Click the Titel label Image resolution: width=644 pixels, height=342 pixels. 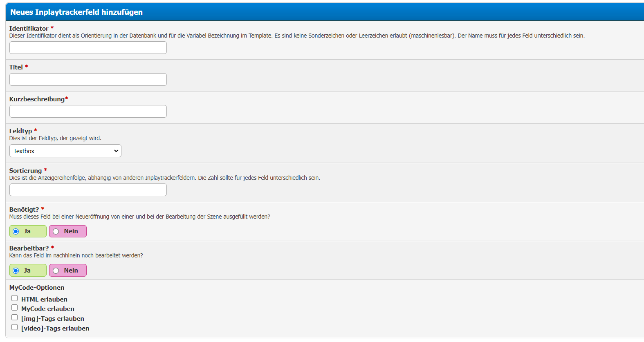point(16,67)
